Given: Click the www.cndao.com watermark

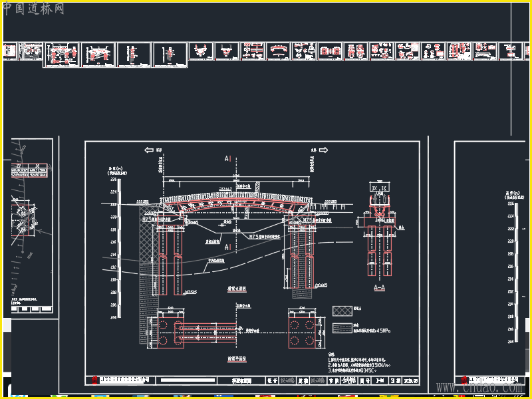Looking at the screenshot, I should click(x=479, y=387).
